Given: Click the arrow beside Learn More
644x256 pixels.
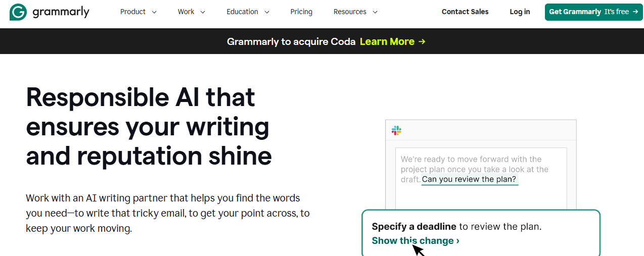Looking at the screenshot, I should [422, 41].
